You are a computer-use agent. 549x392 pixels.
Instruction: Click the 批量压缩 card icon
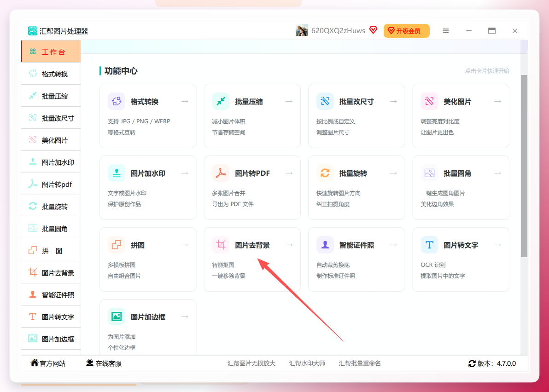(x=221, y=101)
